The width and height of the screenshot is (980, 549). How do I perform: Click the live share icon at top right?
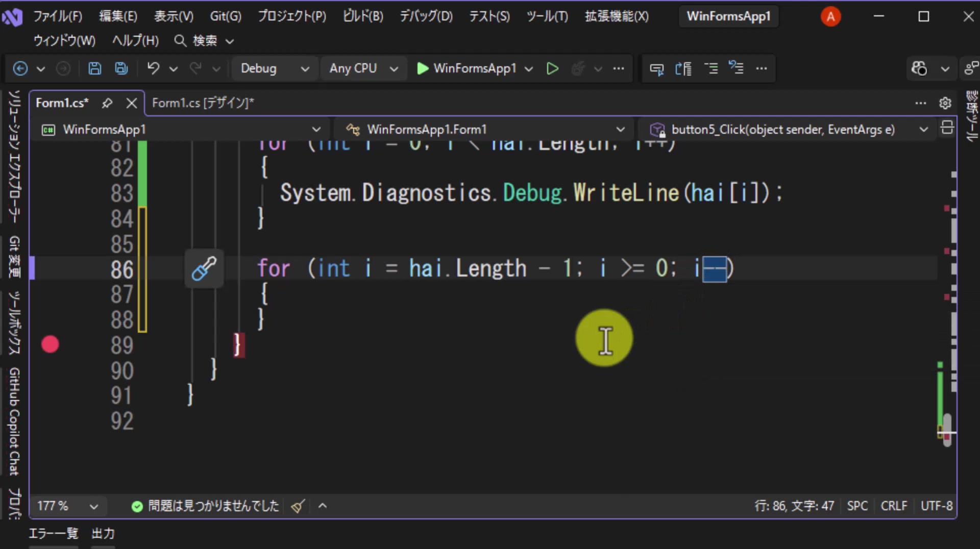pos(971,68)
